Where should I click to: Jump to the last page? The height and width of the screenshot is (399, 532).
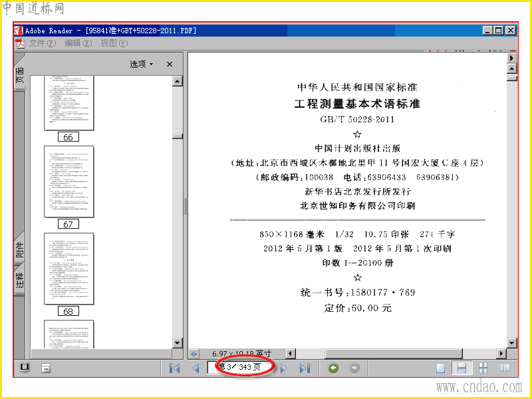click(305, 368)
